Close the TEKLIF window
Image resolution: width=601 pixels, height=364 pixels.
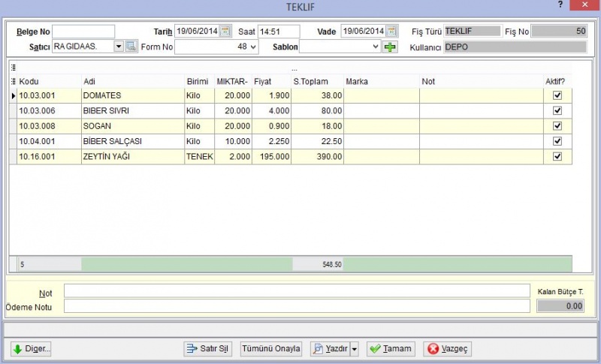click(585, 5)
